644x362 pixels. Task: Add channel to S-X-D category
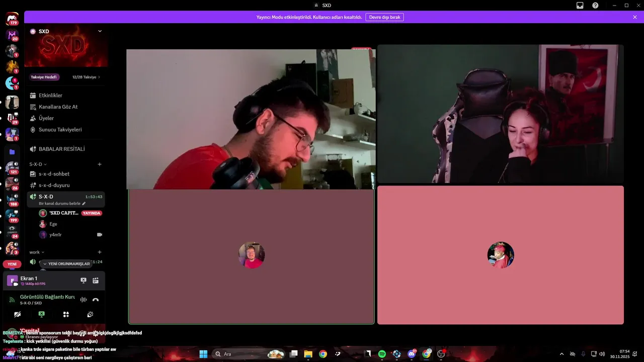(x=100, y=164)
